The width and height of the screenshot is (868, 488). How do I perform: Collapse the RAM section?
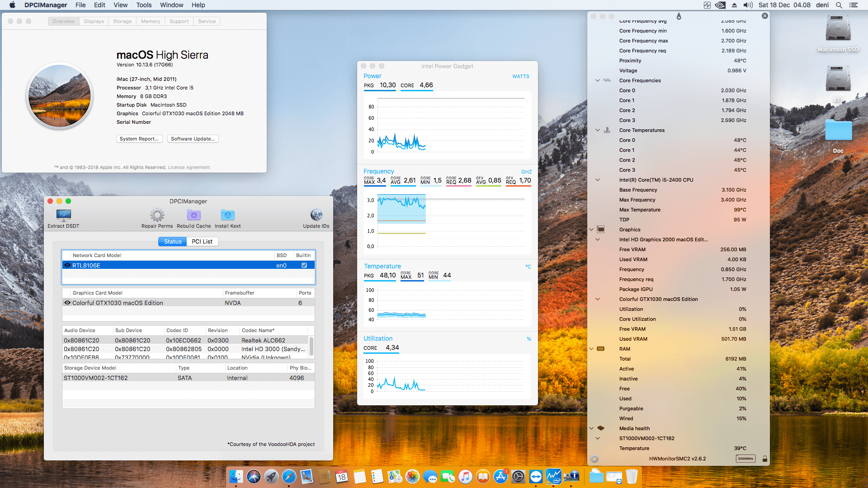point(591,349)
